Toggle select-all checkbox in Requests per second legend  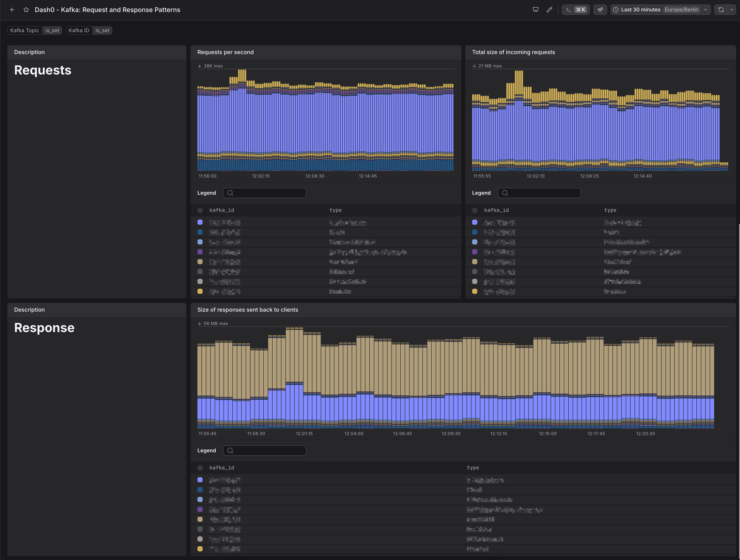click(200, 210)
